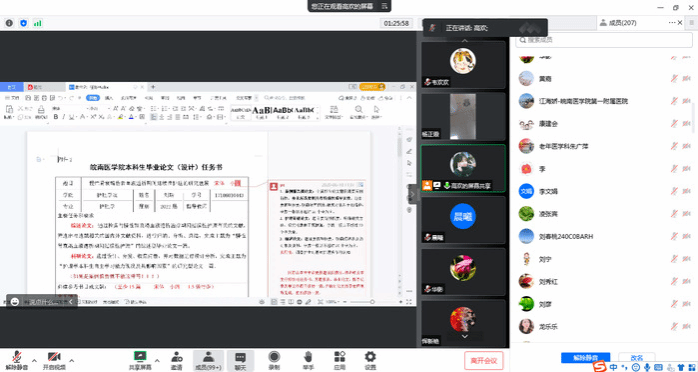Screen dimensions: 698x372
Task: Open the 聊天 chat panel
Action: [x=240, y=360]
